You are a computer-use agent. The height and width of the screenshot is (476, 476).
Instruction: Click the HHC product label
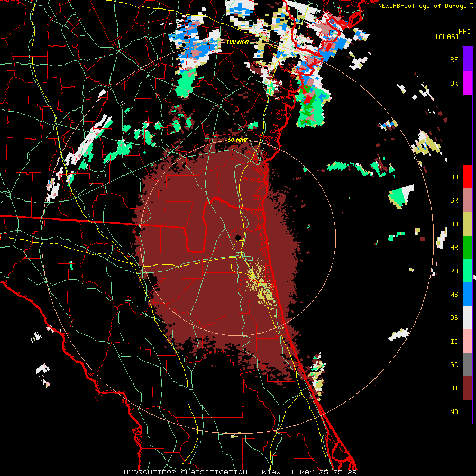465,31
